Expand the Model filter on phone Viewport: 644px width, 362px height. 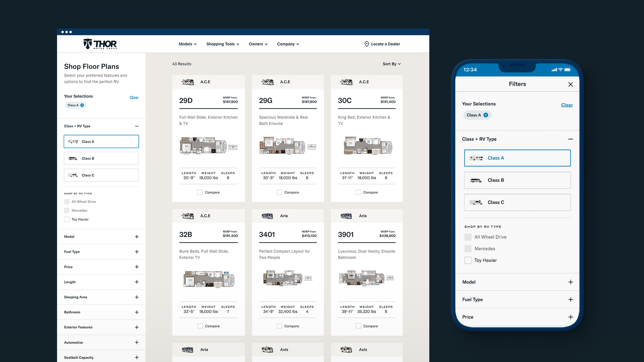[571, 282]
